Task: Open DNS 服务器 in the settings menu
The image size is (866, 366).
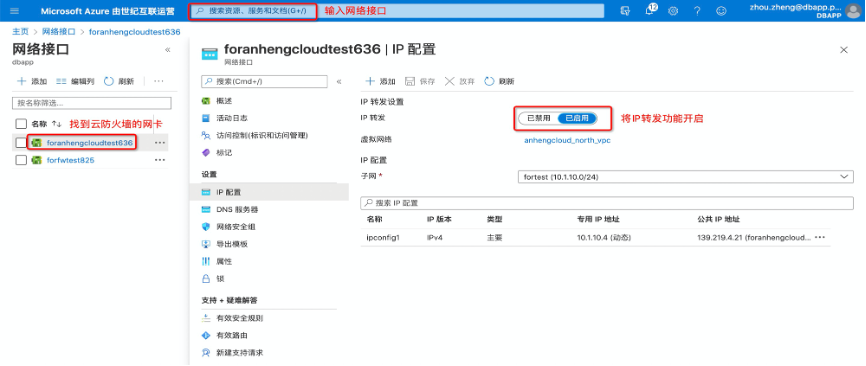Action: pos(237,210)
